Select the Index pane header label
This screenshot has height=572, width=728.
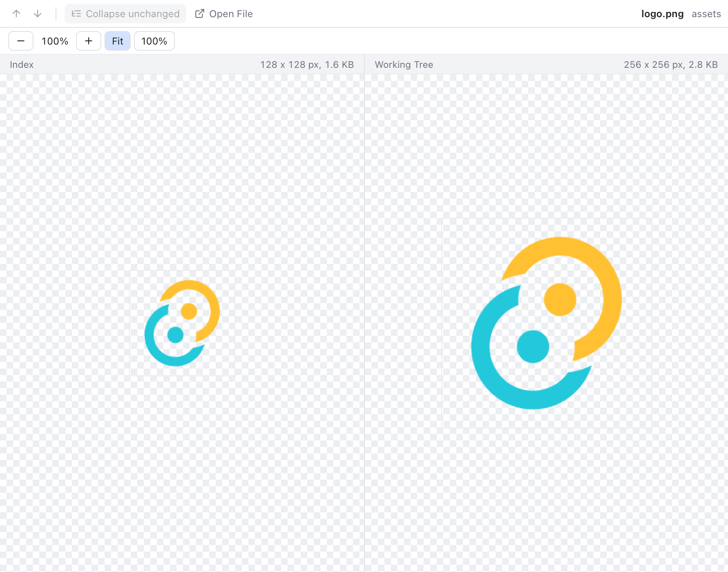tap(22, 65)
